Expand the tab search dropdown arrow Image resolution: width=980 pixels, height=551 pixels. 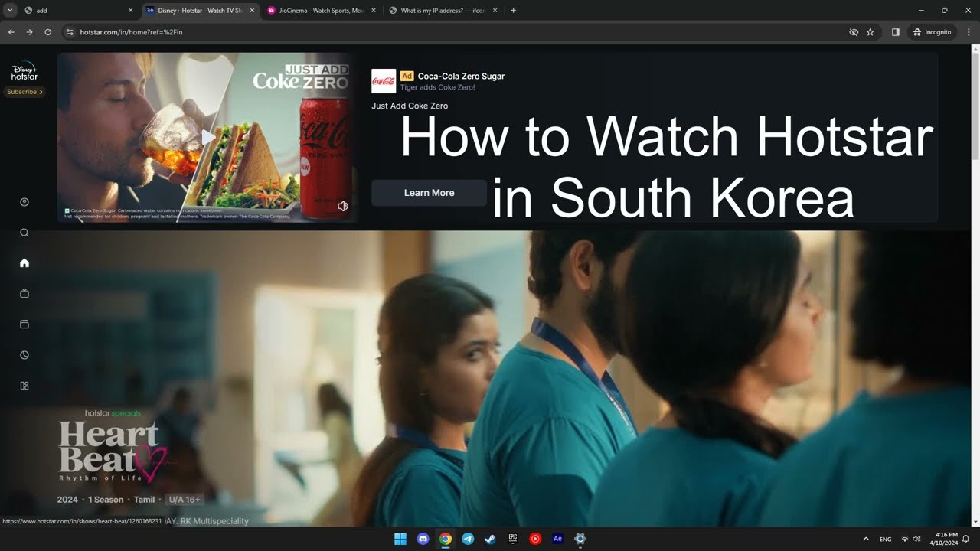point(10,10)
